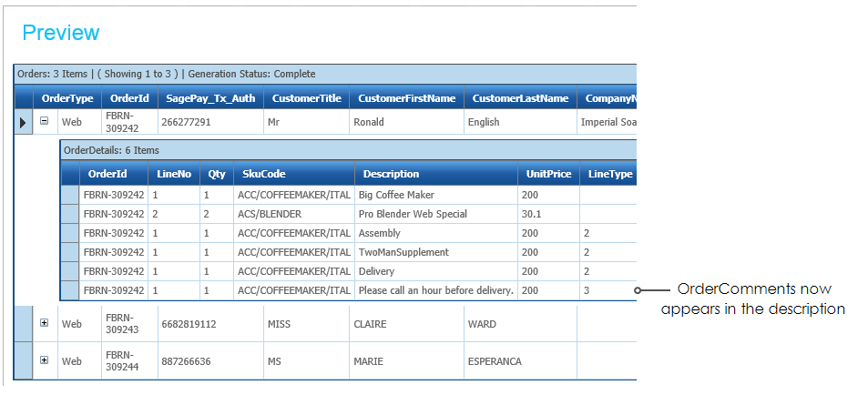Screen dimensions: 868x395
Task: Collapse the FBRN-309242 order row
Action: [44, 121]
